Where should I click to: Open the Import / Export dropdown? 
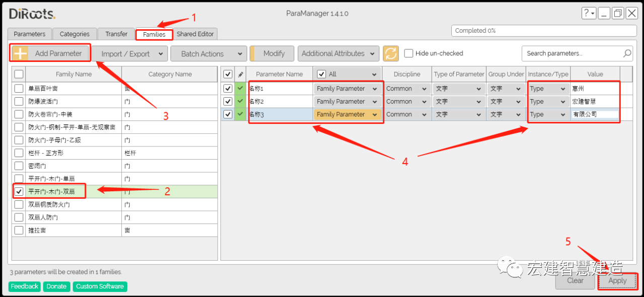[129, 54]
